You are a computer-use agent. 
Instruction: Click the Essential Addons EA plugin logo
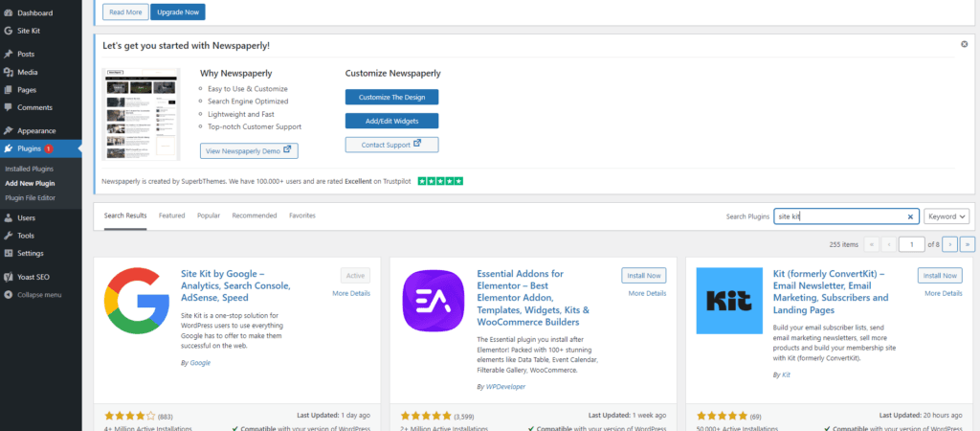click(x=434, y=301)
